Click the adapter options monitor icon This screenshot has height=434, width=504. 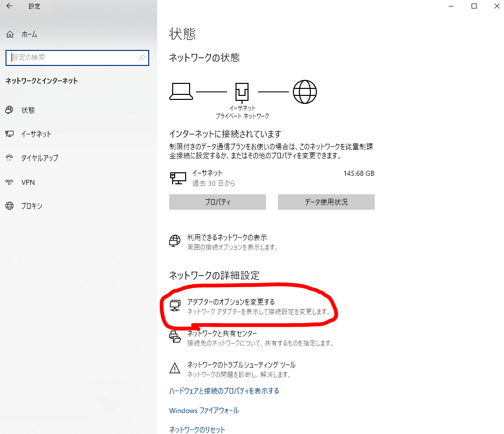[x=175, y=306]
